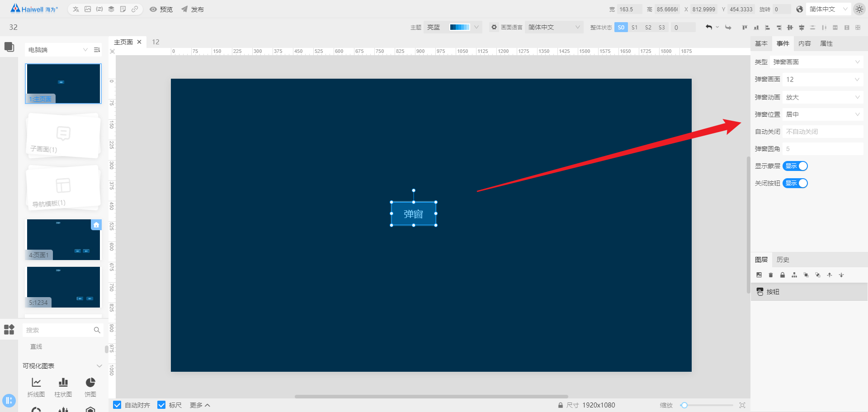Open the 弹窗动画 dropdown showing 放大
Viewport: 868px width, 412px height.
[823, 97]
